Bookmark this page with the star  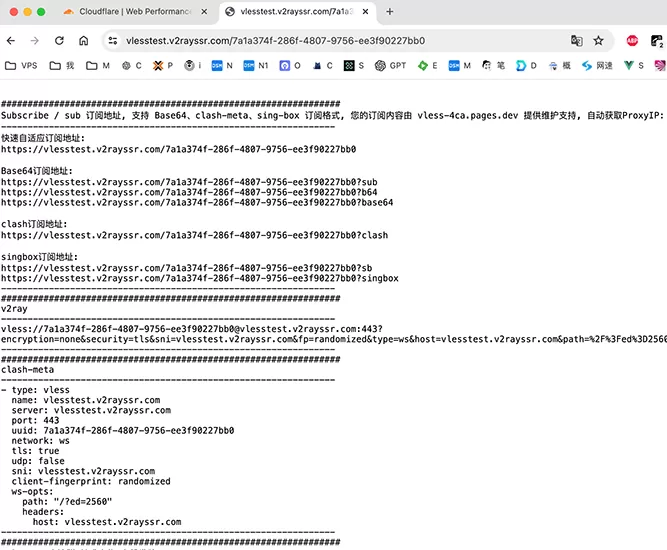599,41
